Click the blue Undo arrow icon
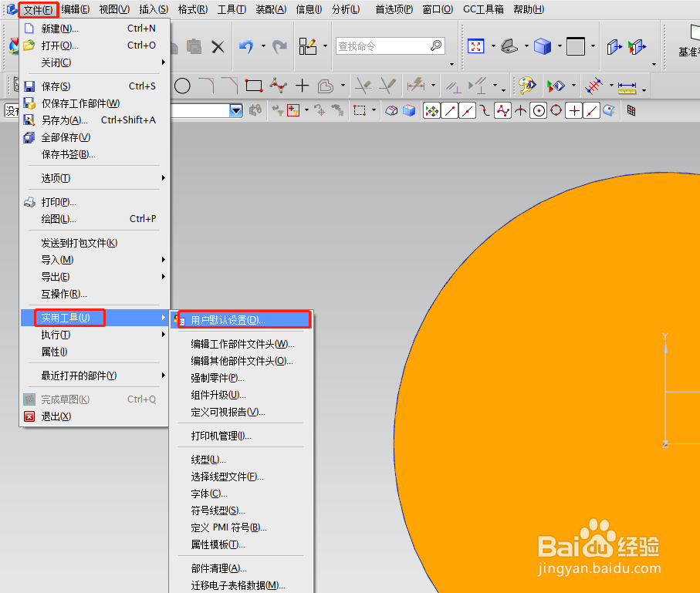 (246, 46)
